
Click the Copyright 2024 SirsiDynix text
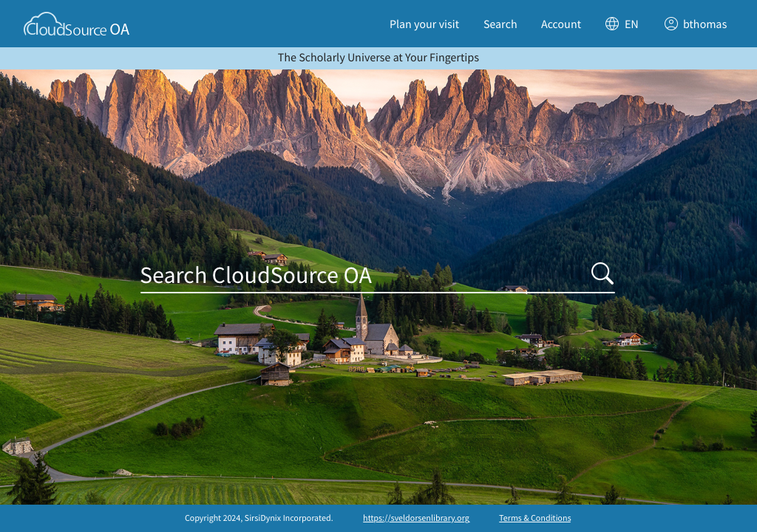pos(259,518)
